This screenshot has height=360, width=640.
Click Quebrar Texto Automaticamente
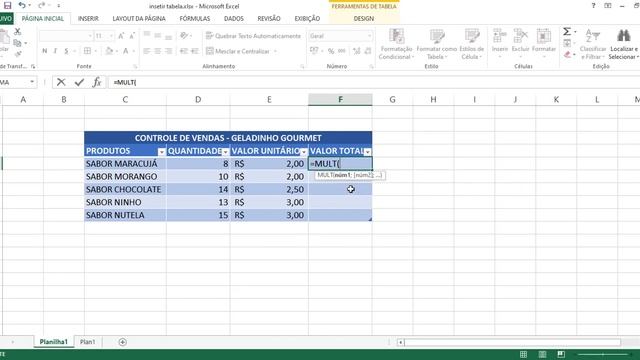253,36
